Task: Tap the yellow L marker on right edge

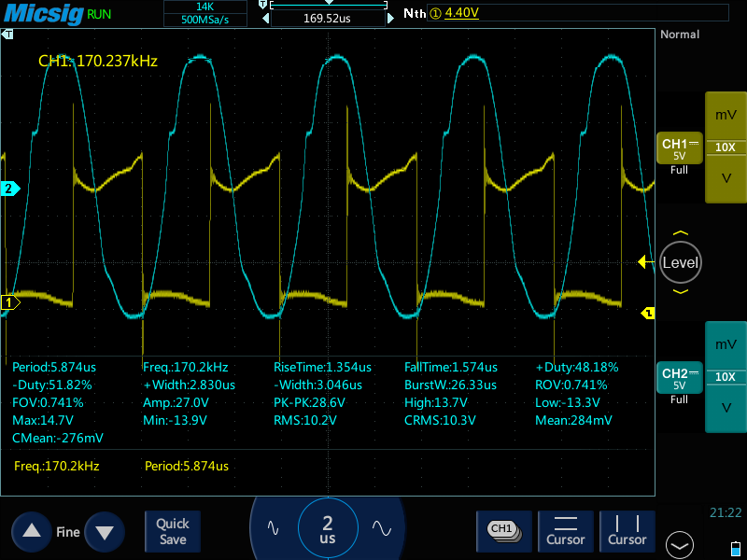Action: click(x=648, y=313)
